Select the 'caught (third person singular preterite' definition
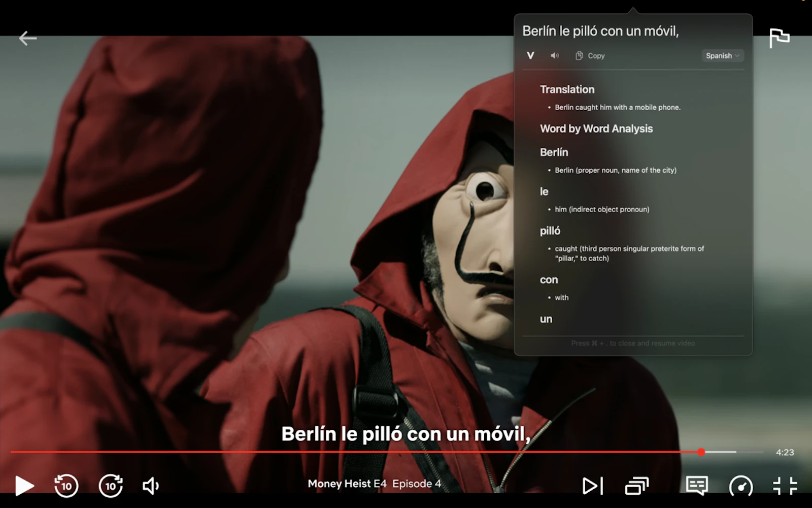 click(x=629, y=253)
